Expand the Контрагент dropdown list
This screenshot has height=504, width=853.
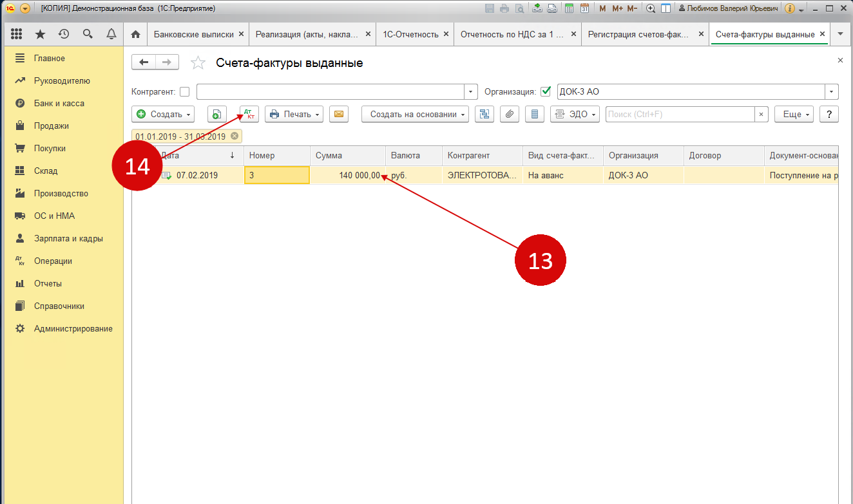click(471, 91)
